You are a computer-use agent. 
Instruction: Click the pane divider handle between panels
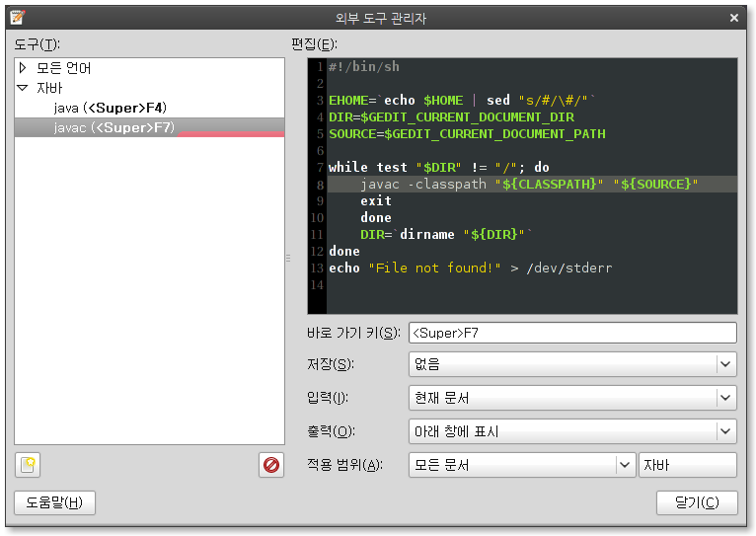click(x=288, y=258)
